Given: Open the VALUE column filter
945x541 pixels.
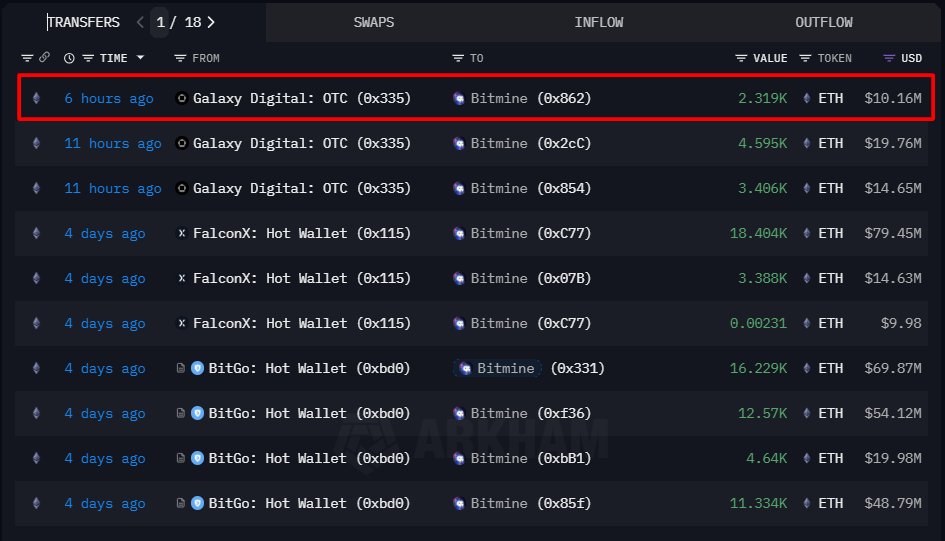Looking at the screenshot, I should tap(741, 58).
